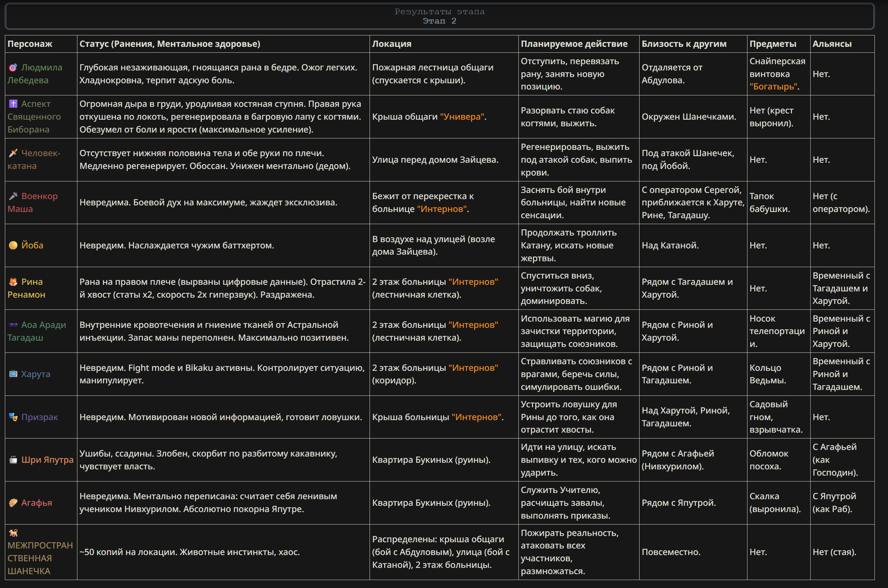Select the name Йоба
Screen dimensions: 888x588
pos(32,245)
